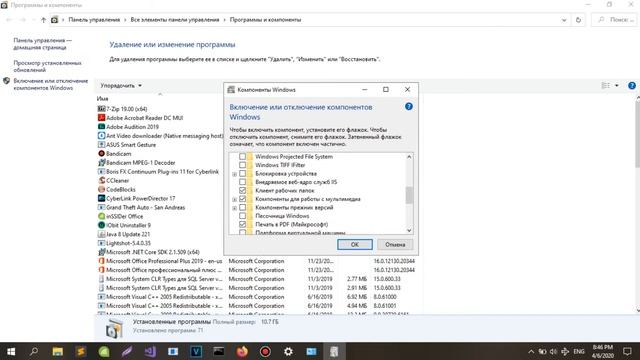The height and width of the screenshot is (360, 640).
Task: Focus the Поиск search field
Action: pyautogui.click(x=615, y=20)
